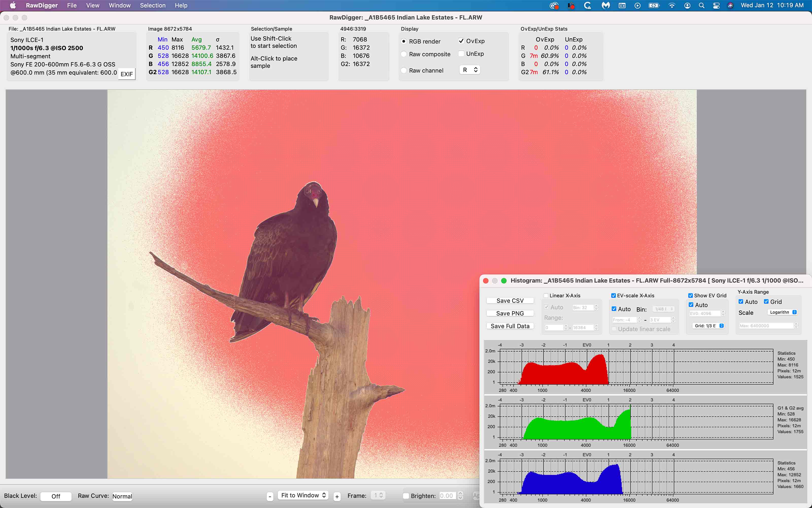This screenshot has height=508, width=812.
Task: Open the raw channel R selector dropdown
Action: tap(470, 70)
